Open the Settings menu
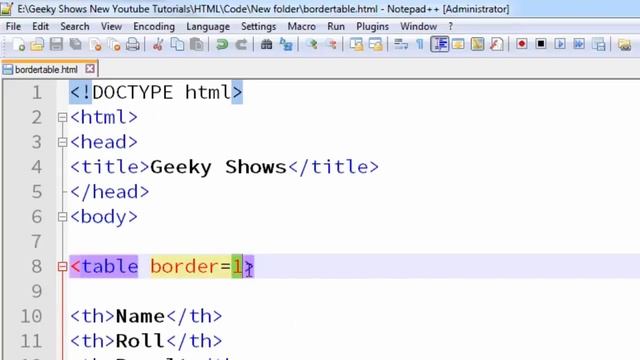This screenshot has height=360, width=640. pos(258,27)
